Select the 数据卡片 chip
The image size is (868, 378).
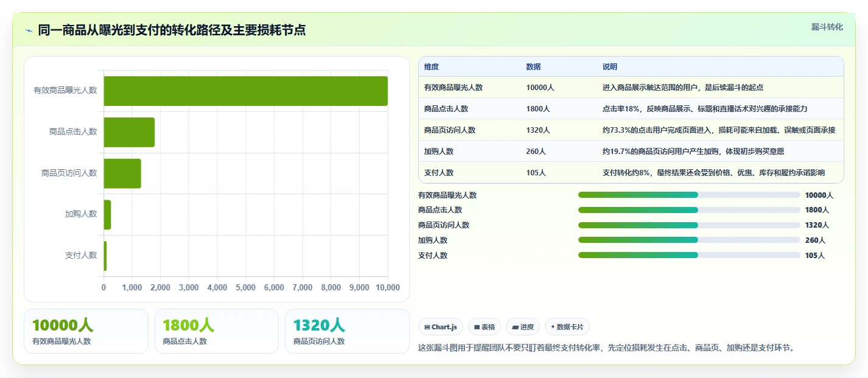[x=567, y=327]
